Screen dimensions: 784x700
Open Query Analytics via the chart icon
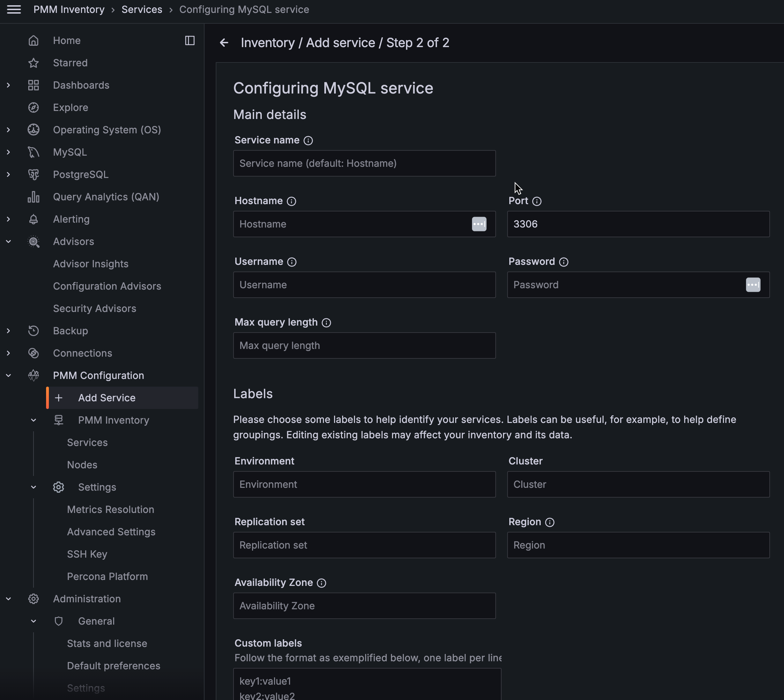pyautogui.click(x=34, y=196)
